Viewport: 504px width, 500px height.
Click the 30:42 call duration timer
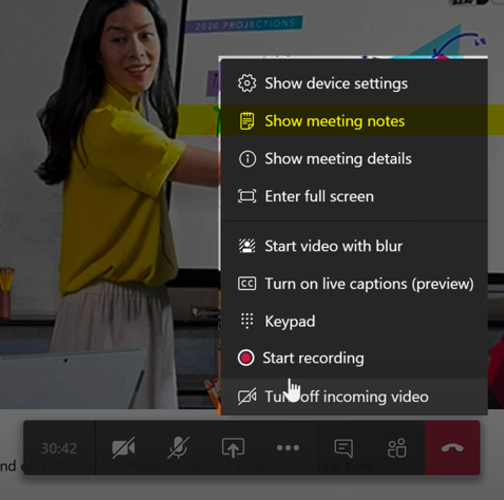click(59, 448)
